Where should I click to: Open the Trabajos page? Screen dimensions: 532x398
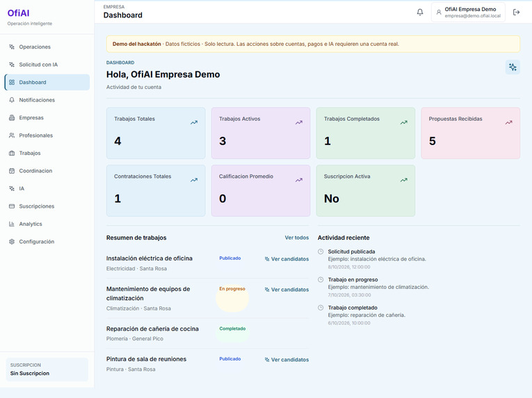[x=47, y=153]
